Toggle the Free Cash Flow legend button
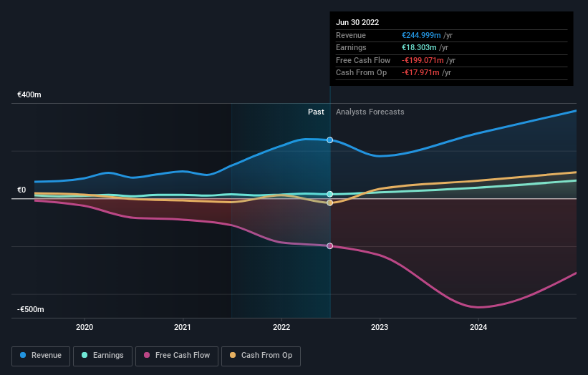This screenshot has height=375, width=588. pos(177,356)
